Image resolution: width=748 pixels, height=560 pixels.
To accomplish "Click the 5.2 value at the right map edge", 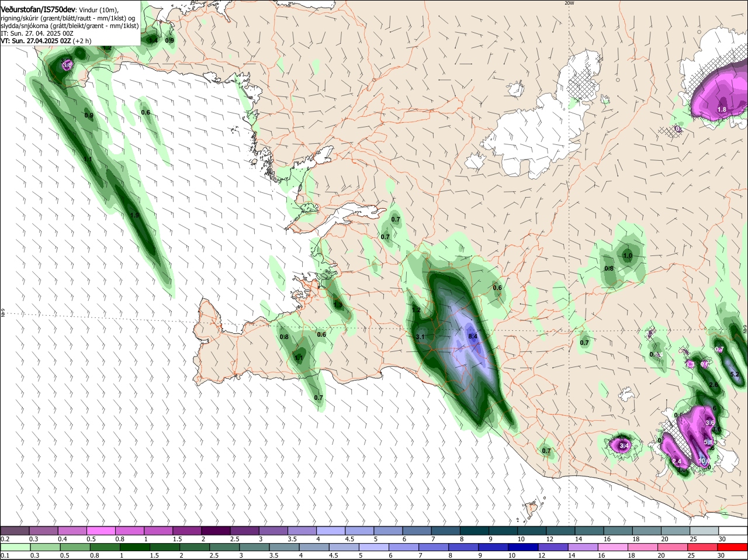I will pyautogui.click(x=735, y=375).
